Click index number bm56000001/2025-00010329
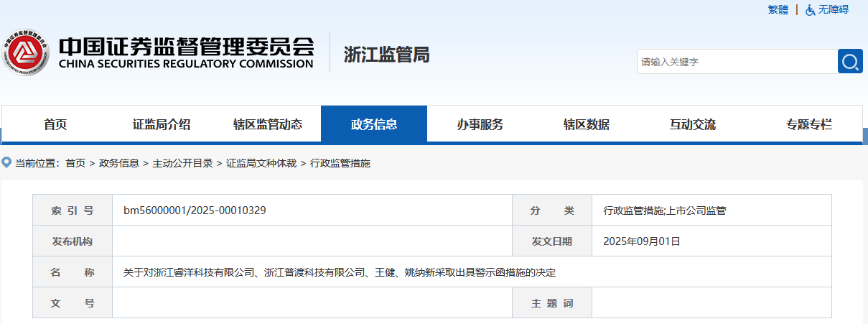The width and height of the screenshot is (868, 324). 195,210
